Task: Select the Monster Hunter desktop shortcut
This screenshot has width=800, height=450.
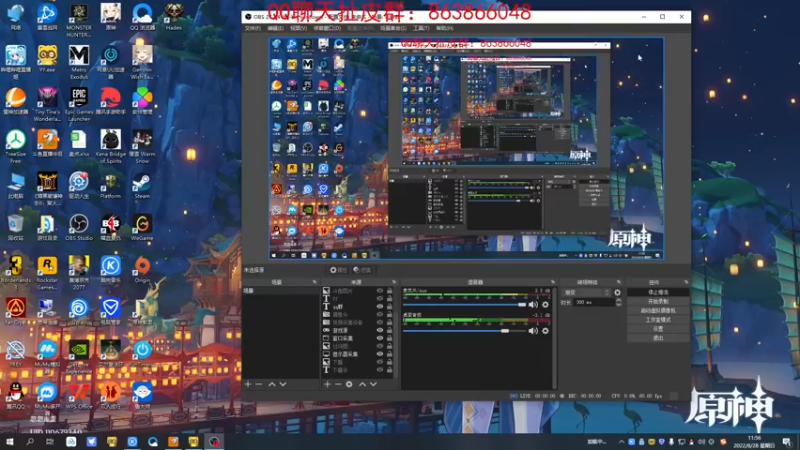Action: 79,20
